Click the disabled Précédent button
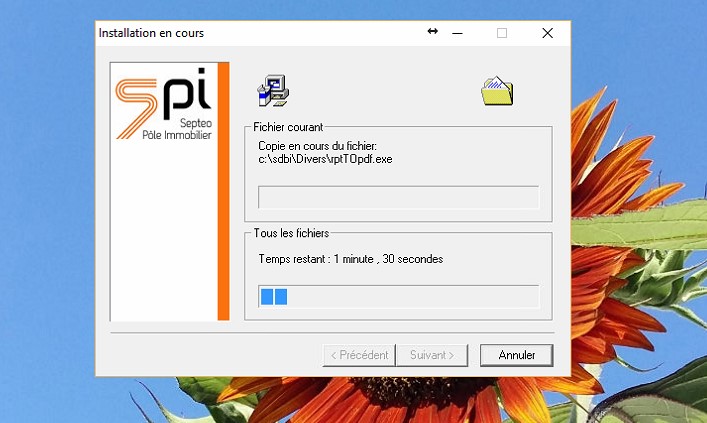 [x=359, y=355]
